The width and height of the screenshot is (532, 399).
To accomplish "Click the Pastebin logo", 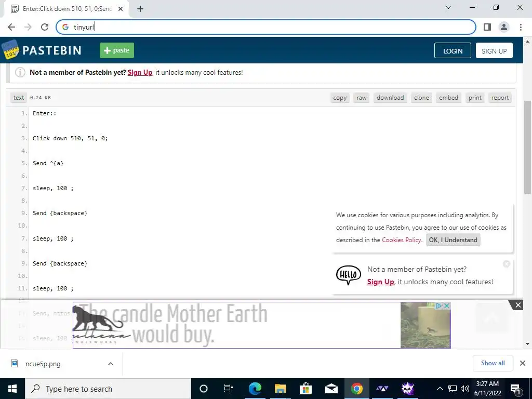I will [42, 50].
